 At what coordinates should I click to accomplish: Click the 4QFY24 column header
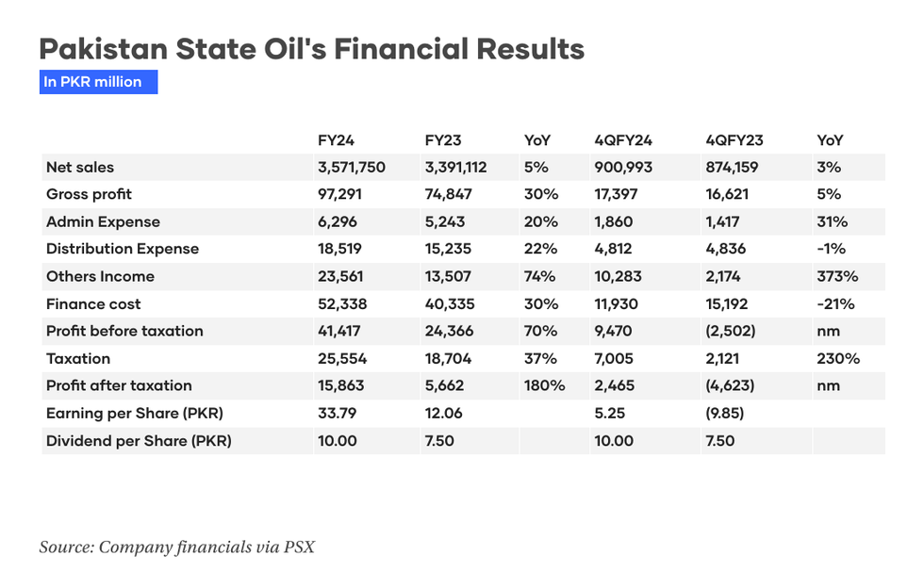point(623,140)
